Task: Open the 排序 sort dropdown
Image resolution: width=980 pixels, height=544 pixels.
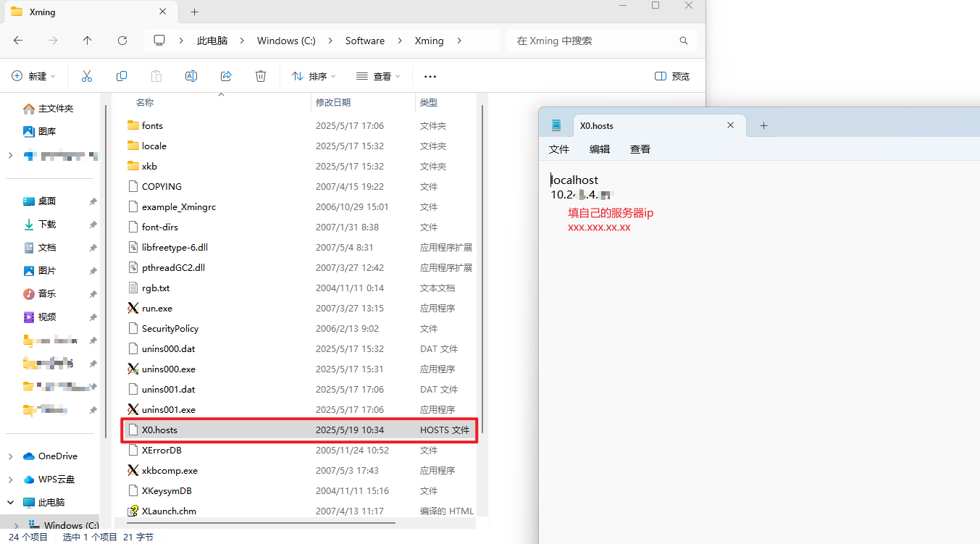Action: coord(314,76)
